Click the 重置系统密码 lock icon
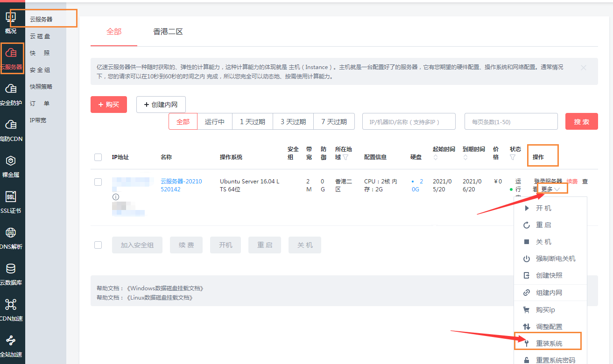 pyautogui.click(x=527, y=360)
